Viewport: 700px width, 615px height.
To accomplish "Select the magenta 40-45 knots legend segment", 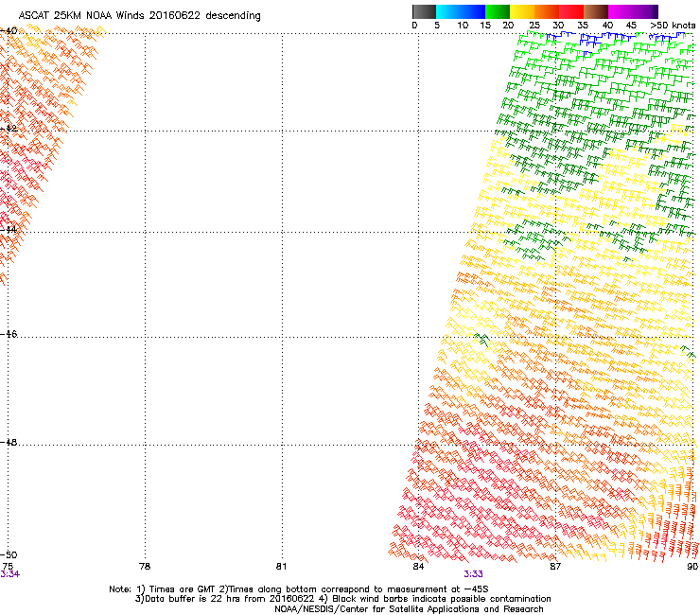I will pos(621,11).
